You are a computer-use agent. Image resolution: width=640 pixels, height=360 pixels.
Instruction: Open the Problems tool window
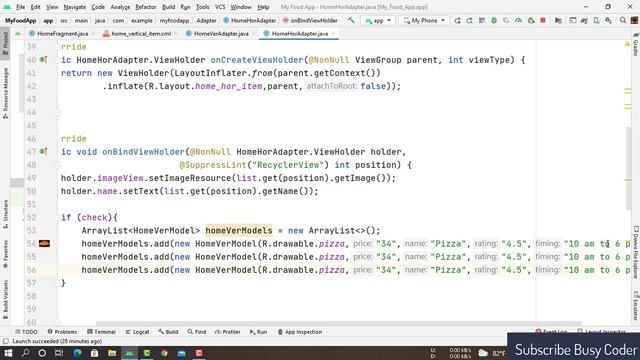[62, 332]
